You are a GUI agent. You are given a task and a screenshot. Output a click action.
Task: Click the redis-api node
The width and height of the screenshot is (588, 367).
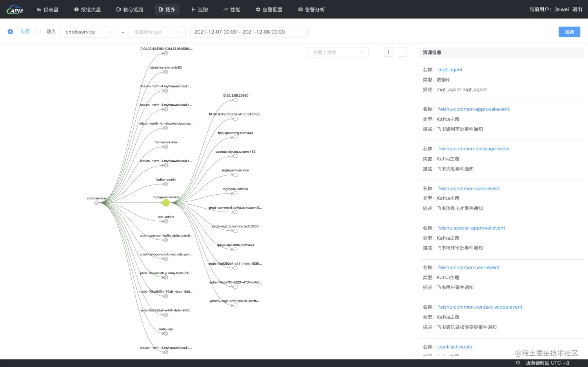tap(166, 334)
